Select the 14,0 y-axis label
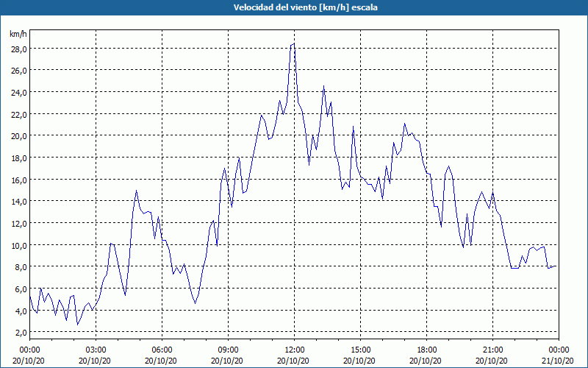Viewport: 588px width, 368px height. (x=18, y=202)
